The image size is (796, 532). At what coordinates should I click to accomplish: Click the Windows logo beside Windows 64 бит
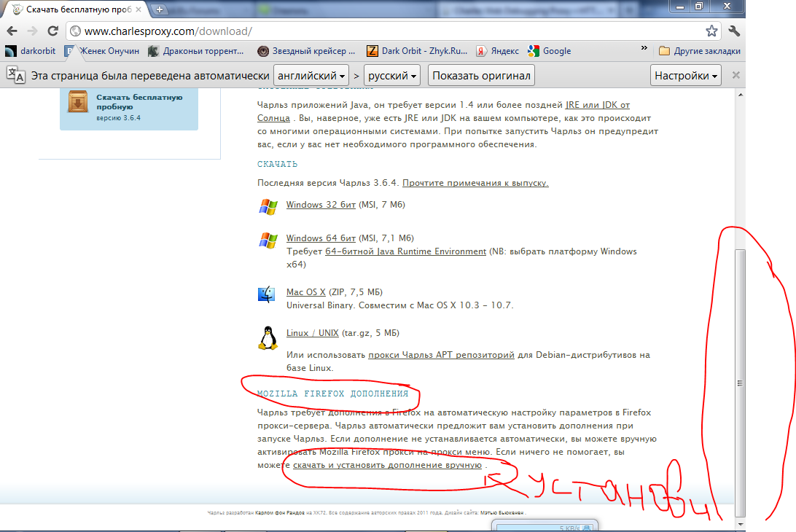pos(268,240)
